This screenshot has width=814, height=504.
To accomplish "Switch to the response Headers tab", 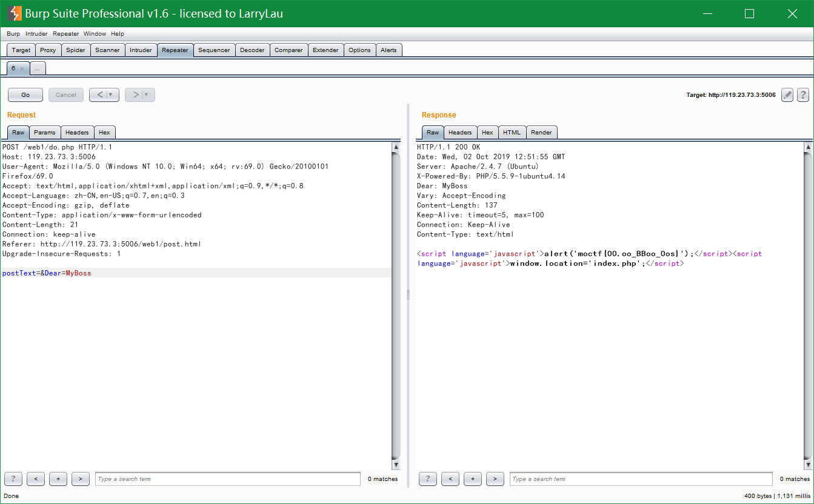I will [x=460, y=132].
